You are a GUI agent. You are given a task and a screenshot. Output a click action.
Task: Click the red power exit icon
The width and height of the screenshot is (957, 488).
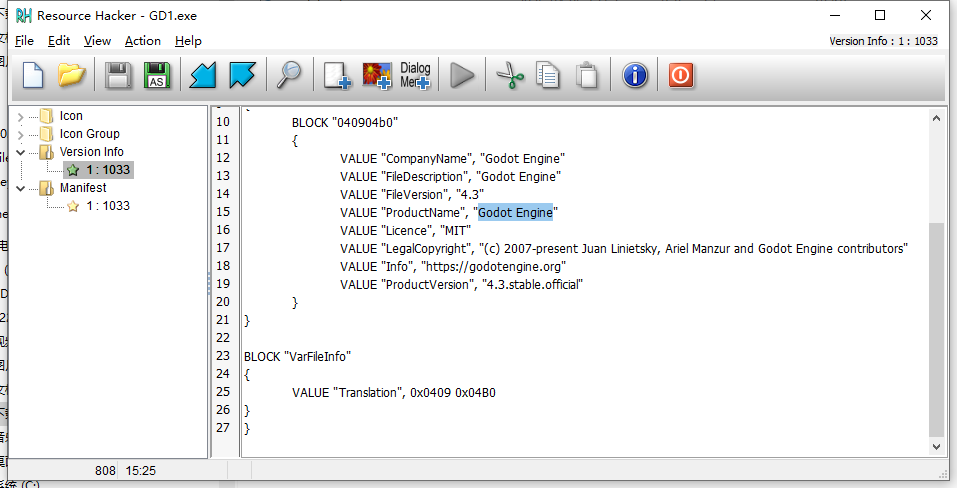[x=681, y=75]
